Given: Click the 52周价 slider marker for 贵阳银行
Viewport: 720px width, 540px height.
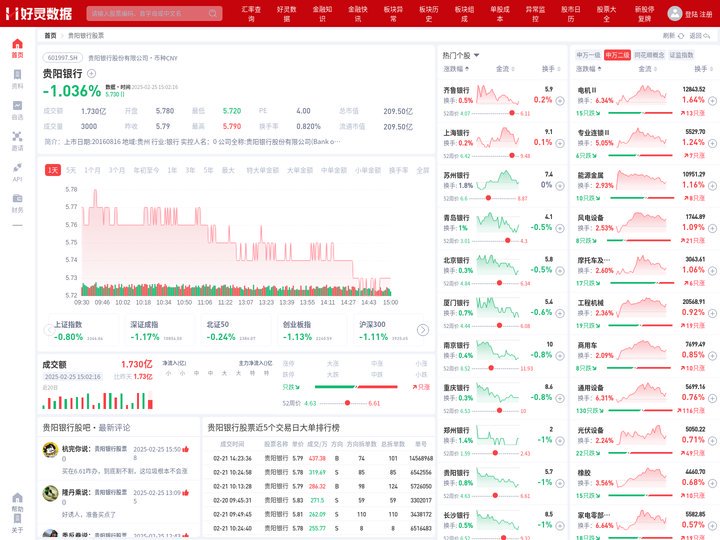Looking at the screenshot, I should point(348,403).
